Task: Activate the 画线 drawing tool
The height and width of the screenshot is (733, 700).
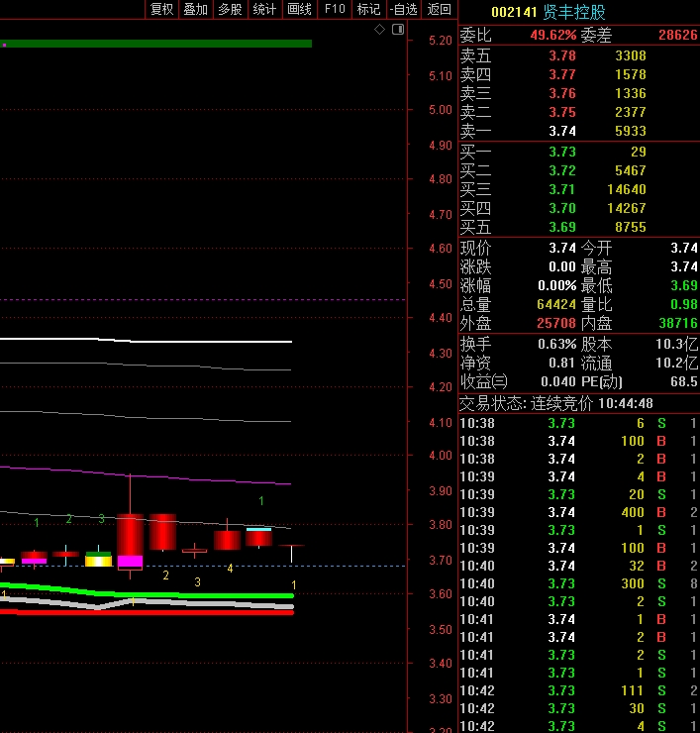Action: [300, 9]
